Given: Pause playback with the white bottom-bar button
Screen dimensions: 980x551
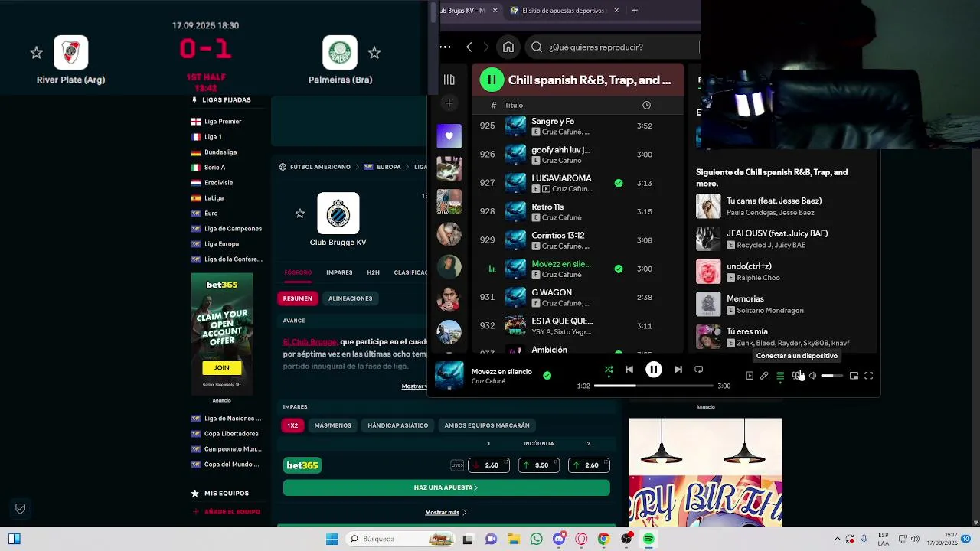Looking at the screenshot, I should coord(654,370).
